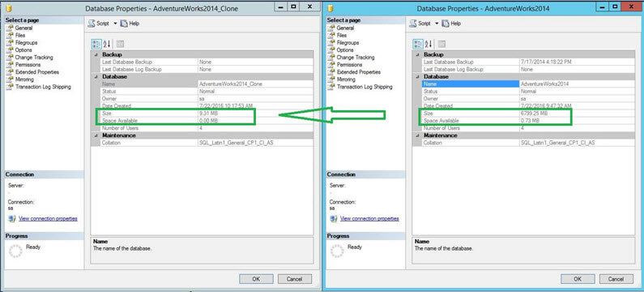Screen dimensions: 644x292
Task: Click Alphabetical sort icon in Clone window
Action: (x=107, y=44)
